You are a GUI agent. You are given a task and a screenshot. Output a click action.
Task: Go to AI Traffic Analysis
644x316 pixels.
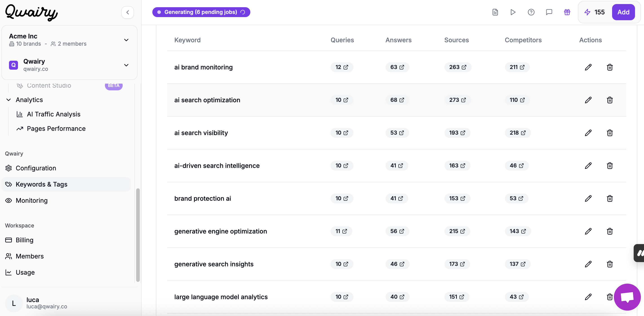point(53,114)
